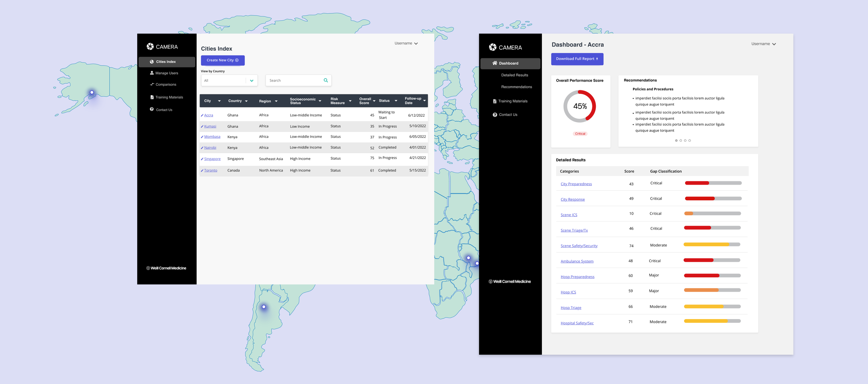Click the pencil edit icon beside Toronto
Viewport: 868px width, 384px height.
[x=202, y=170]
